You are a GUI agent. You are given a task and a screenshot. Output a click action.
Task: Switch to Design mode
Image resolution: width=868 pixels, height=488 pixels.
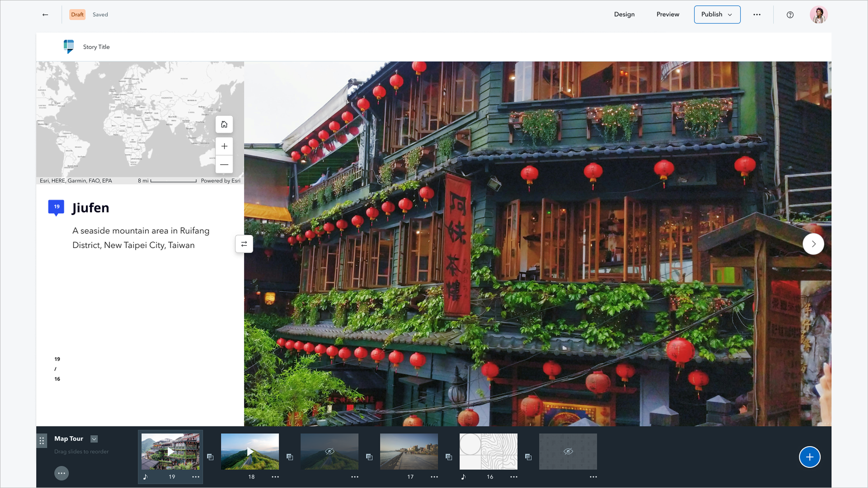(x=624, y=14)
